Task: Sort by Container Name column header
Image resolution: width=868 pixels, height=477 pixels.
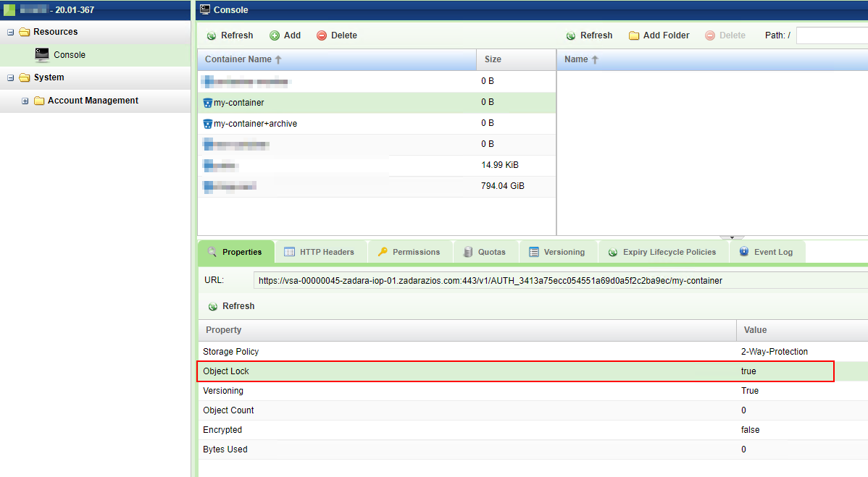Action: (337, 59)
